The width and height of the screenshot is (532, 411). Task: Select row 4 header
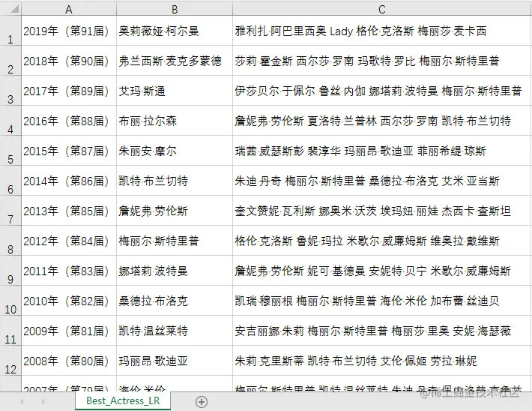pos(10,121)
